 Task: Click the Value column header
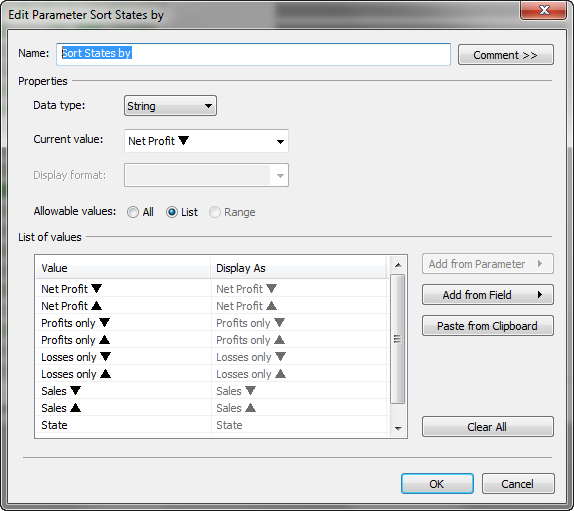coord(123,268)
